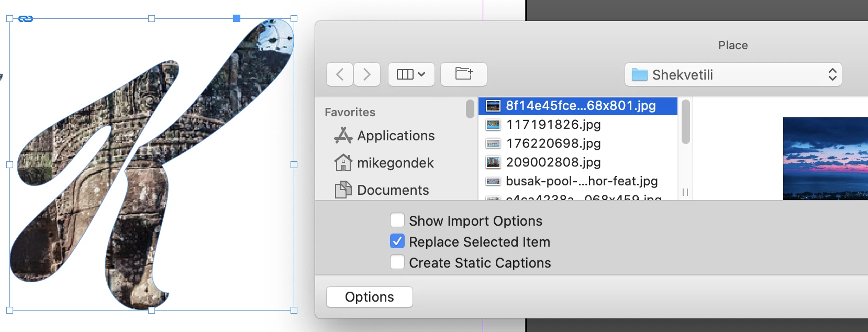Click the Favorites section header

click(x=350, y=112)
